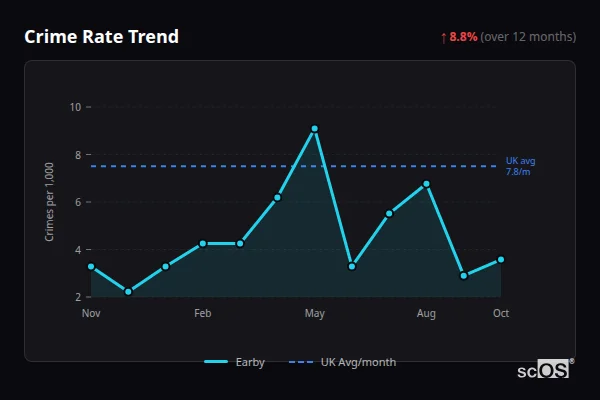Select the February data point

click(x=203, y=244)
